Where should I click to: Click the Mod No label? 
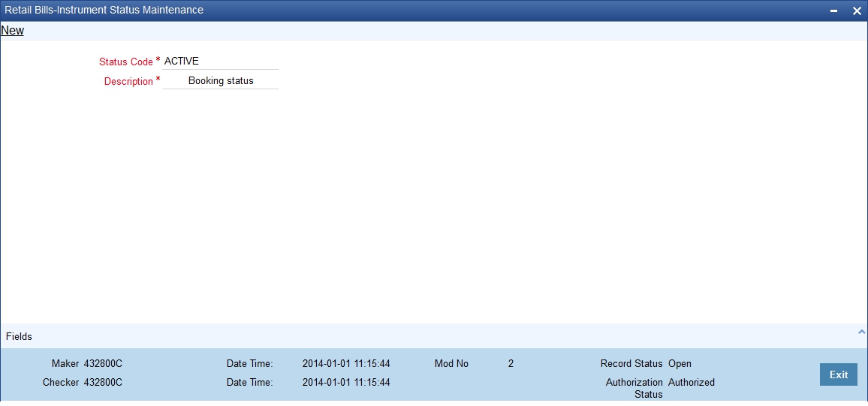point(451,364)
